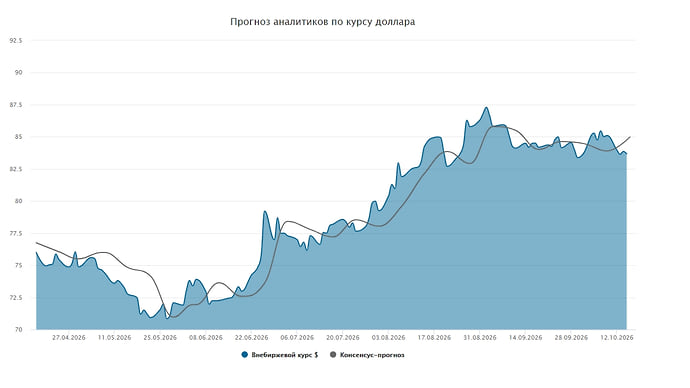Image resolution: width=690 pixels, height=388 pixels.
Task: Select the 20.07.2026 date axis label
Action: pos(343,338)
